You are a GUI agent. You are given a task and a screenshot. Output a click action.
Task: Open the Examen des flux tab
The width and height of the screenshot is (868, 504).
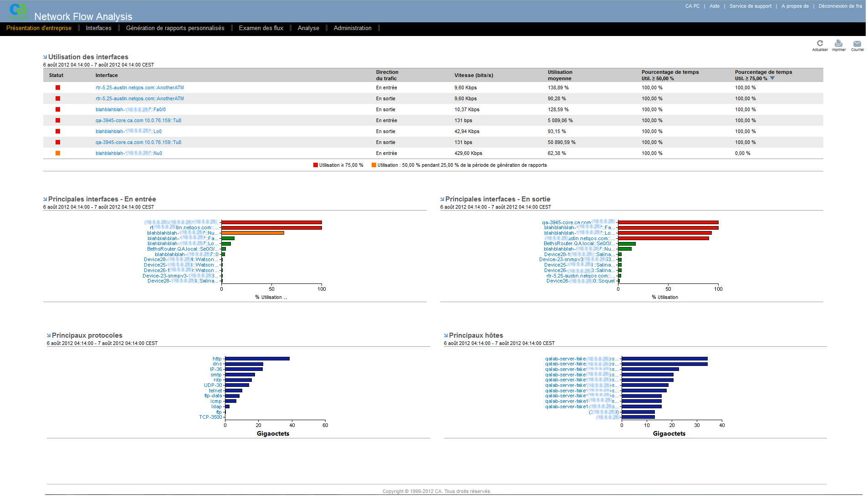pyautogui.click(x=261, y=28)
